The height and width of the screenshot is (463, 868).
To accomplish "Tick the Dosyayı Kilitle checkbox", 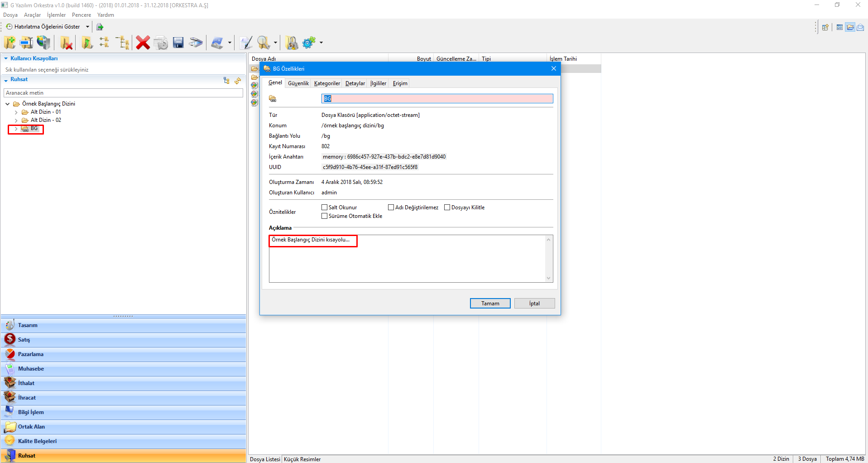I will [x=447, y=207].
